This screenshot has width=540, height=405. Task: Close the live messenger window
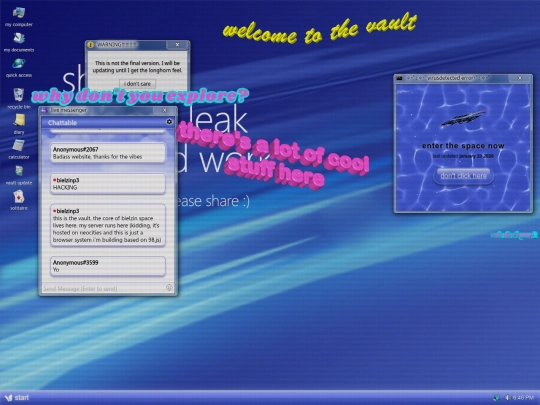165,110
